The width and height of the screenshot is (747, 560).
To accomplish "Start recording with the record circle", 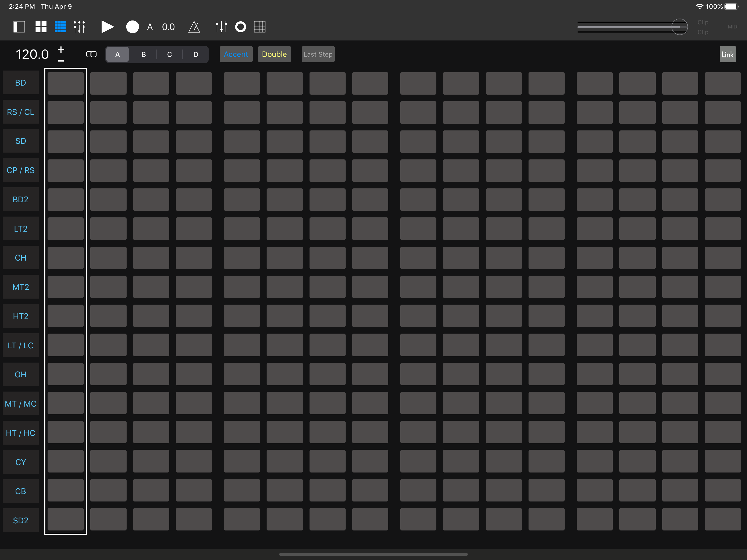I will click(132, 27).
